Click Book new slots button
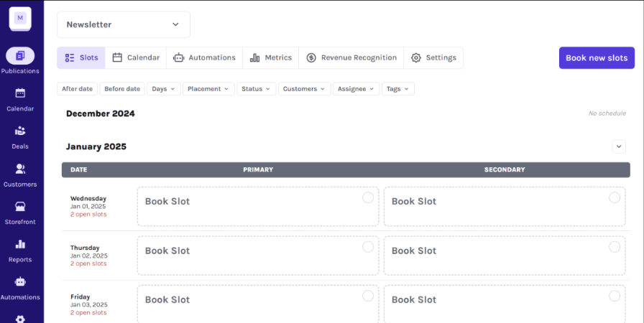The image size is (644, 323). (x=597, y=58)
